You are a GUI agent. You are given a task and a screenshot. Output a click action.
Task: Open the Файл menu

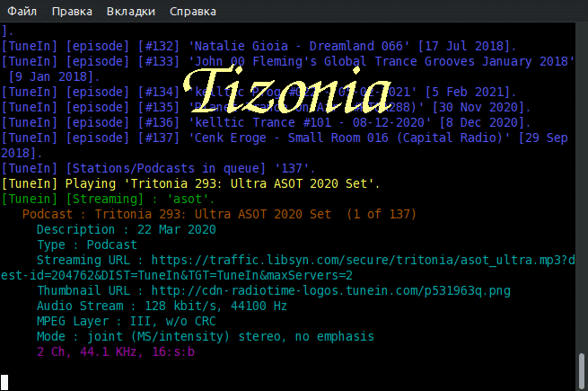pos(22,12)
